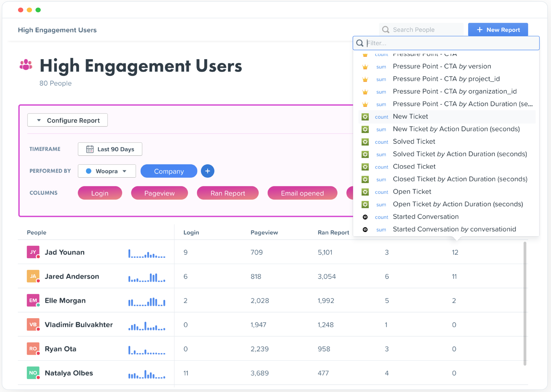This screenshot has width=551, height=392.
Task: Click the Pageview column header
Action: 264,232
